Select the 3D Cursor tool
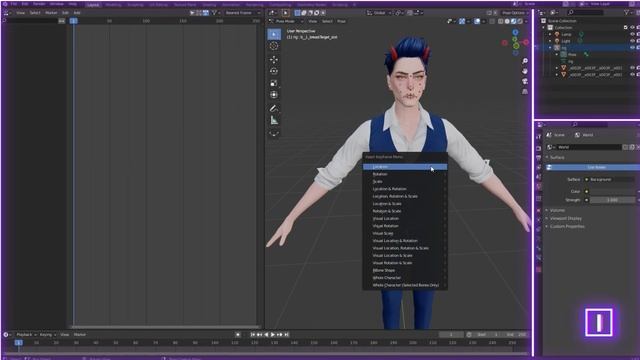640x360 pixels. click(274, 46)
